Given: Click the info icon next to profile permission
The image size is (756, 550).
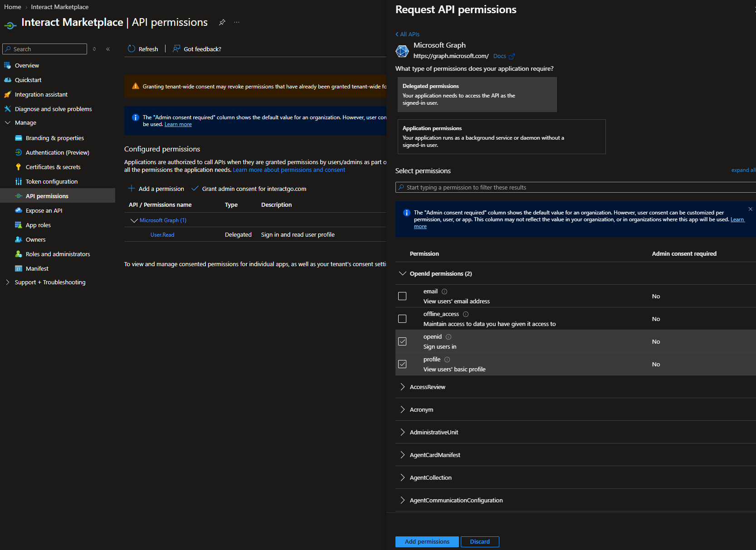Looking at the screenshot, I should point(447,360).
